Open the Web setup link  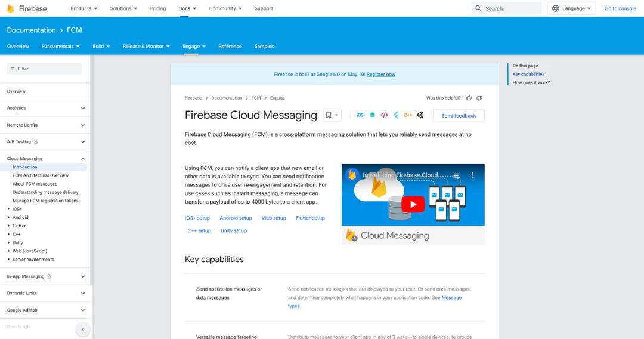click(x=274, y=218)
